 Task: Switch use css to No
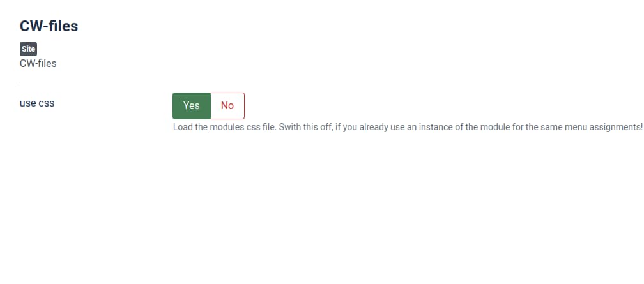pos(227,106)
